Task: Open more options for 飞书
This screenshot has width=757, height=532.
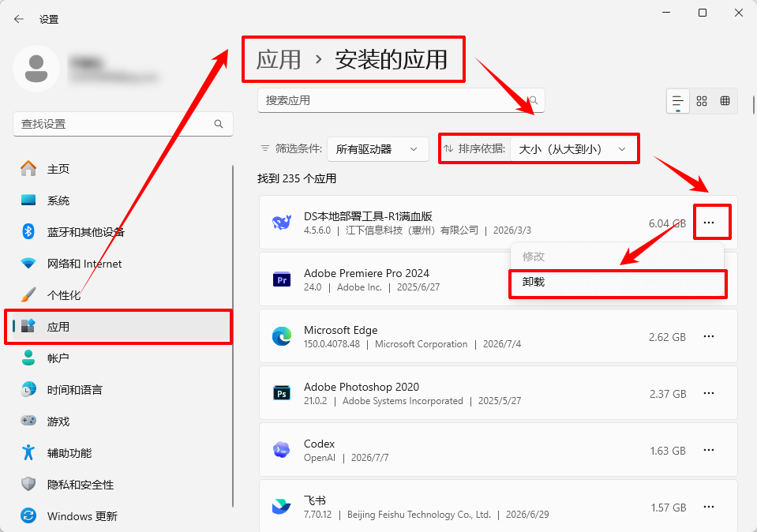Action: pos(709,507)
